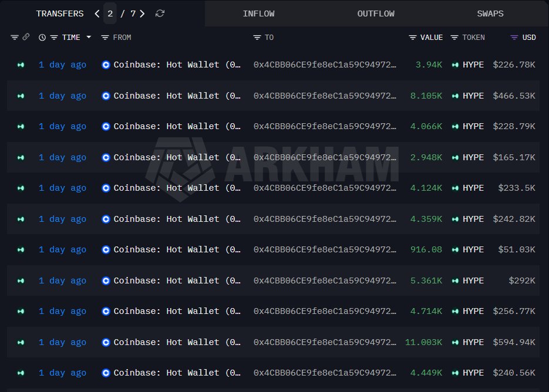Switch to the OUTFLOW tab
Screen dimensions: 549x392
[376, 13]
